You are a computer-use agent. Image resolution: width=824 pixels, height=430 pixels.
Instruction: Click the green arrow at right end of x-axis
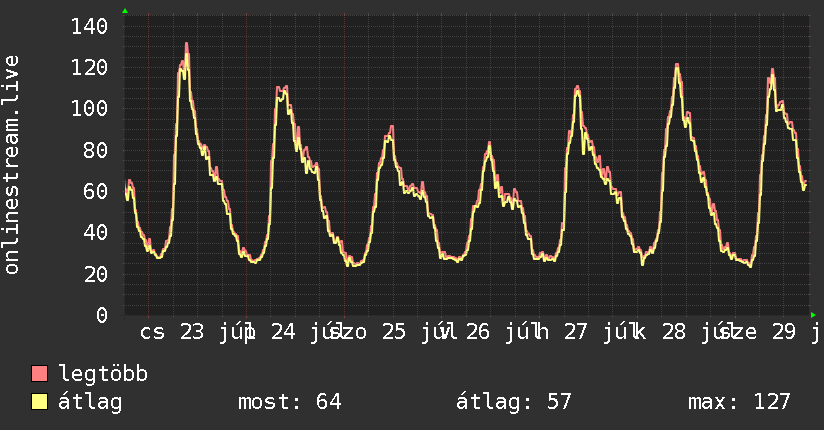[x=813, y=315]
